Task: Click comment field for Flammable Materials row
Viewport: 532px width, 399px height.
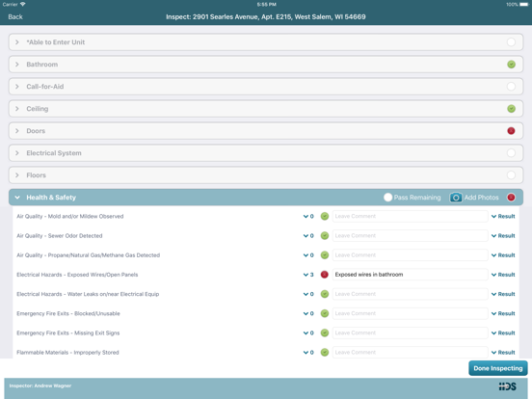Action: 410,352
